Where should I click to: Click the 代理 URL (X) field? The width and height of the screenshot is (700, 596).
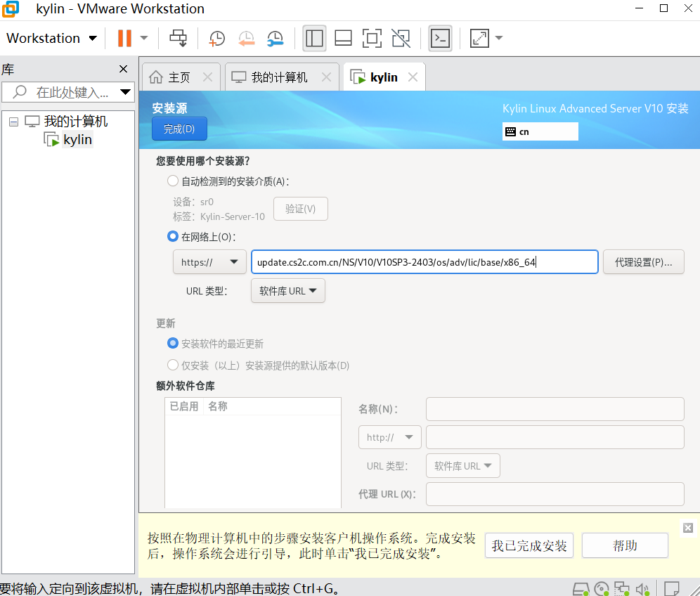pos(555,494)
